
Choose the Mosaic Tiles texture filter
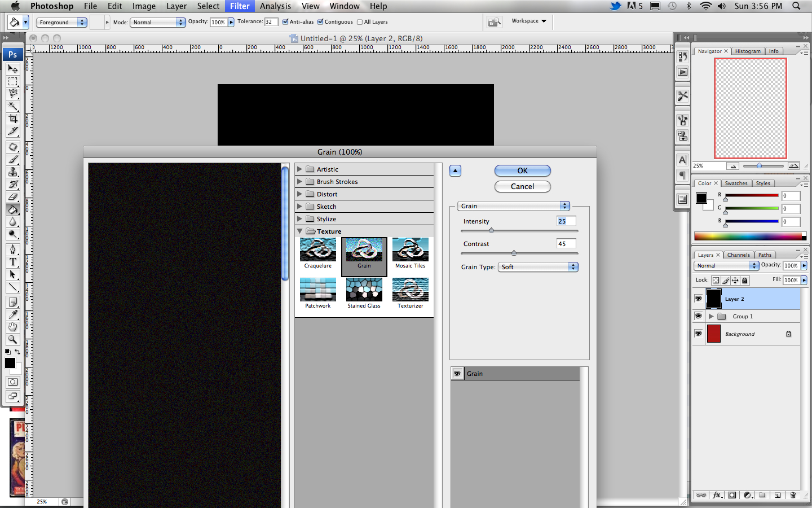point(411,254)
